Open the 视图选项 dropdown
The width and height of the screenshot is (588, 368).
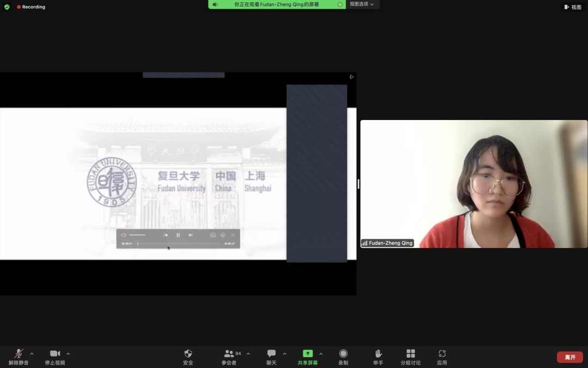[362, 4]
